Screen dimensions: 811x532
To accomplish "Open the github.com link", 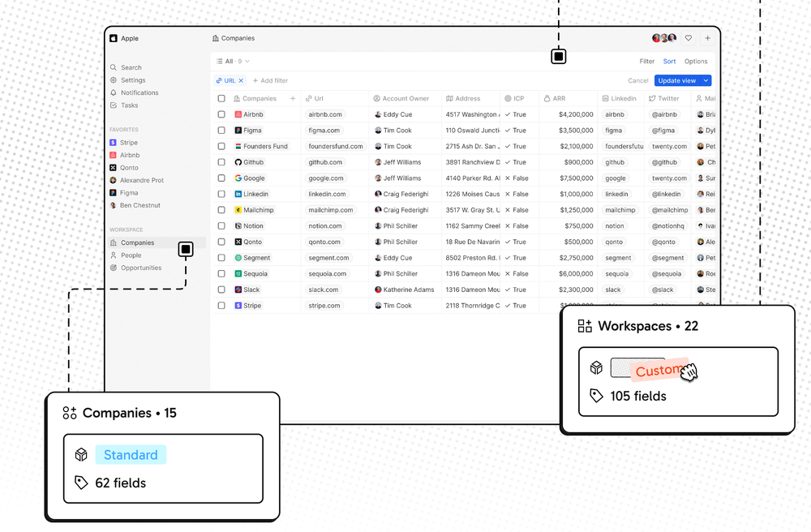I will (325, 162).
